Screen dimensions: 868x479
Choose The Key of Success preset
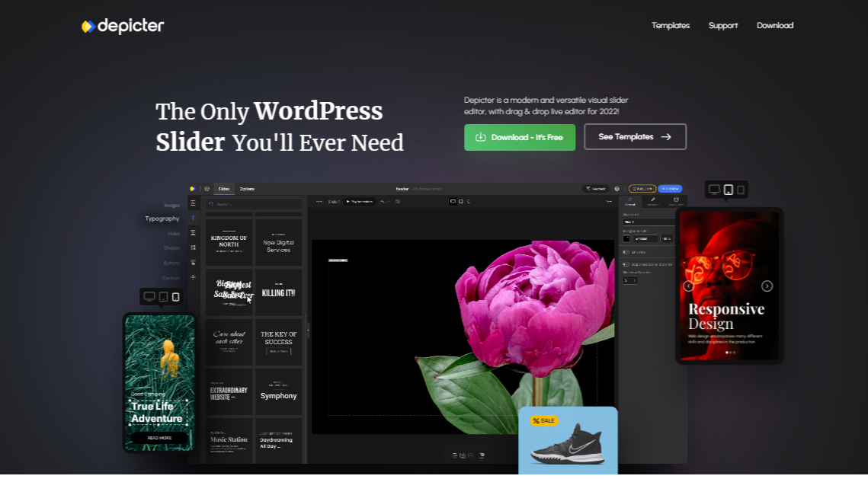(278, 342)
